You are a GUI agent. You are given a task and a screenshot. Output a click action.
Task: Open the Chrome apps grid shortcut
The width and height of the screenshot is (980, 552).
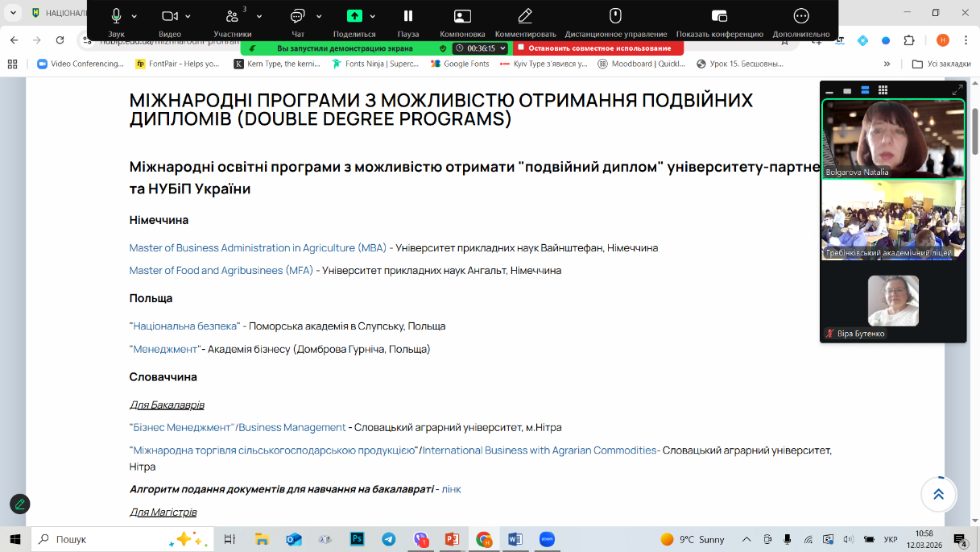[x=12, y=64]
